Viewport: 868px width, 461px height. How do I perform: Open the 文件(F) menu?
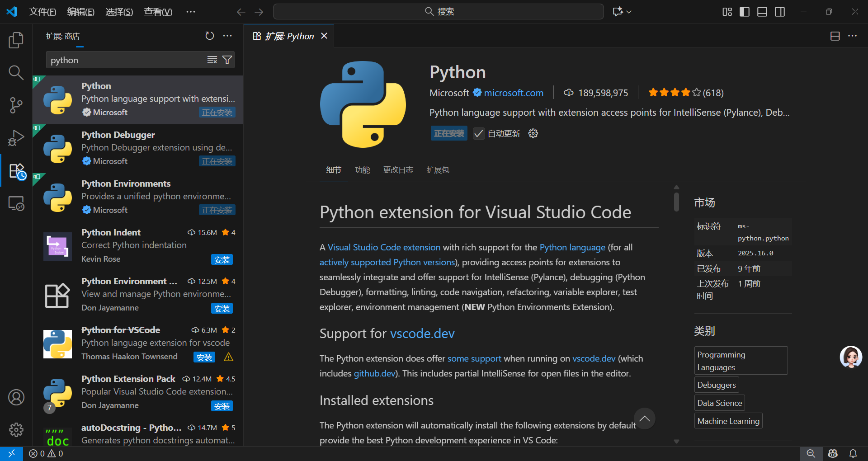coord(42,12)
